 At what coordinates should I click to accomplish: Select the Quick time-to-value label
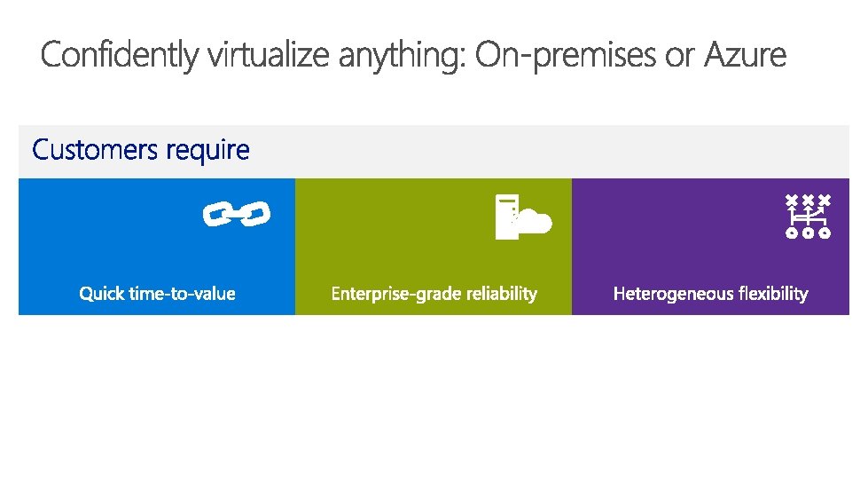(157, 293)
